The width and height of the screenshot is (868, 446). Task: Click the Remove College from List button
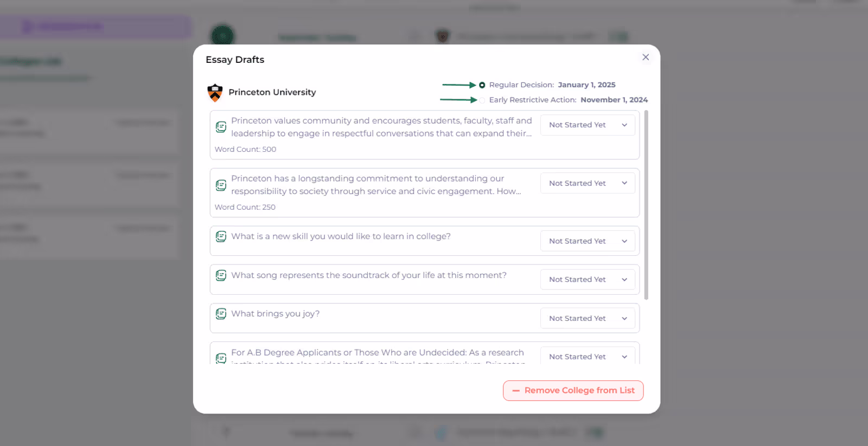click(573, 391)
